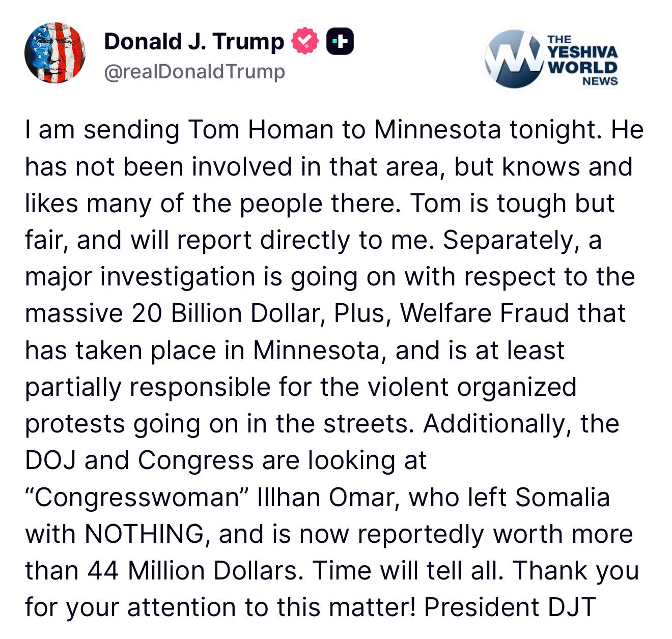Screen dimensions: 672x639
Task: Click the "President DJT" signature
Action: (x=510, y=607)
